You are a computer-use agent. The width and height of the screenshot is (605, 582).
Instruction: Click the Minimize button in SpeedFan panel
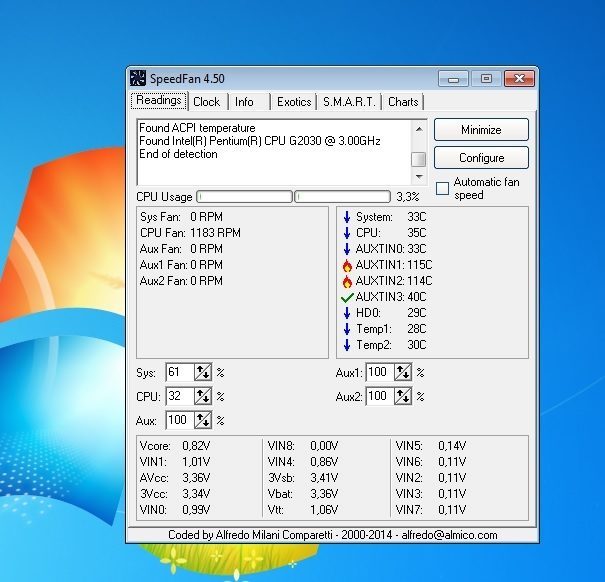481,130
